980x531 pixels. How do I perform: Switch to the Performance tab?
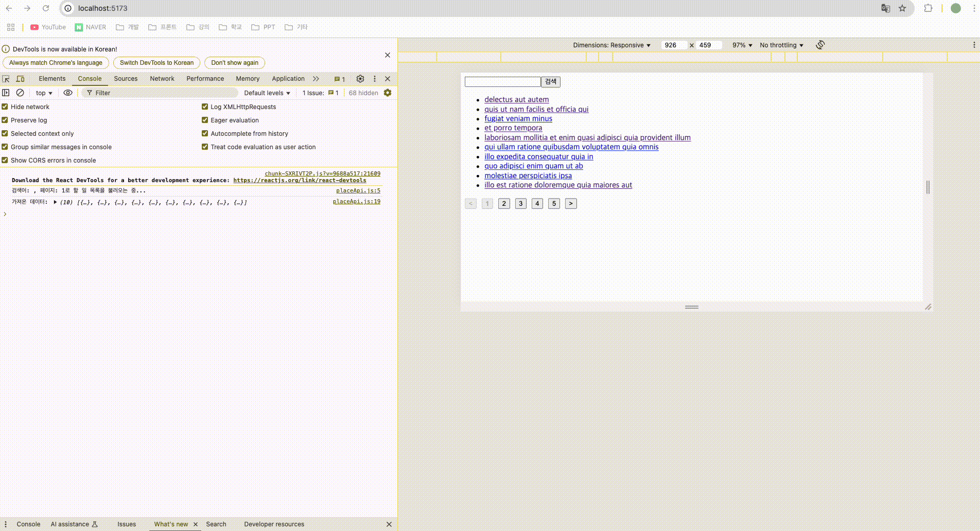click(205, 79)
